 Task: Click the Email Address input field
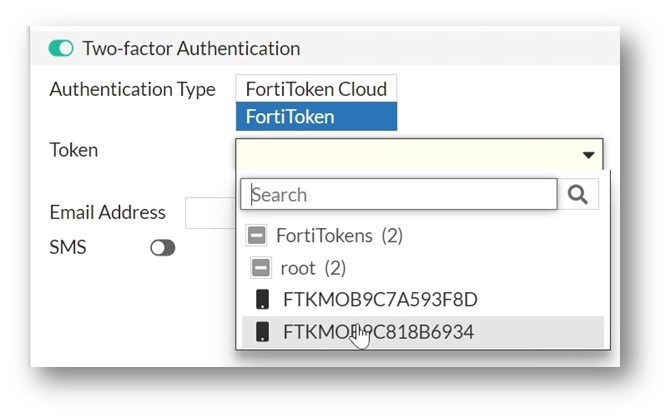210,213
